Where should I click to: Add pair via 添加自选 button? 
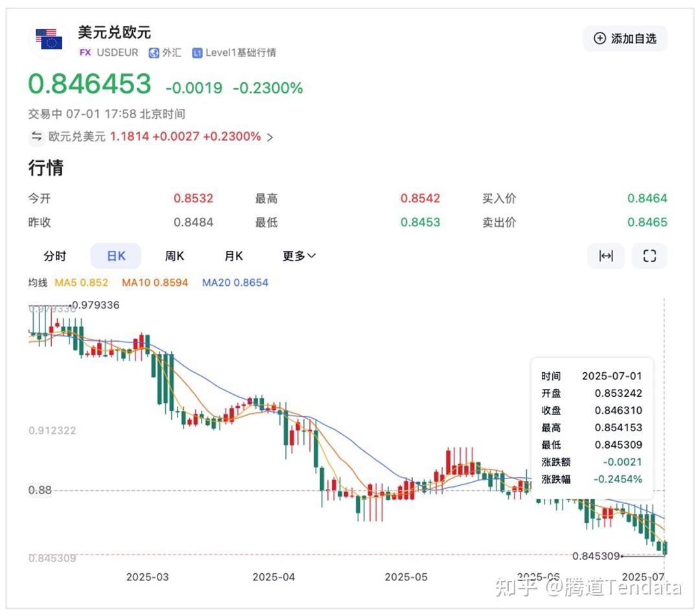pyautogui.click(x=625, y=38)
